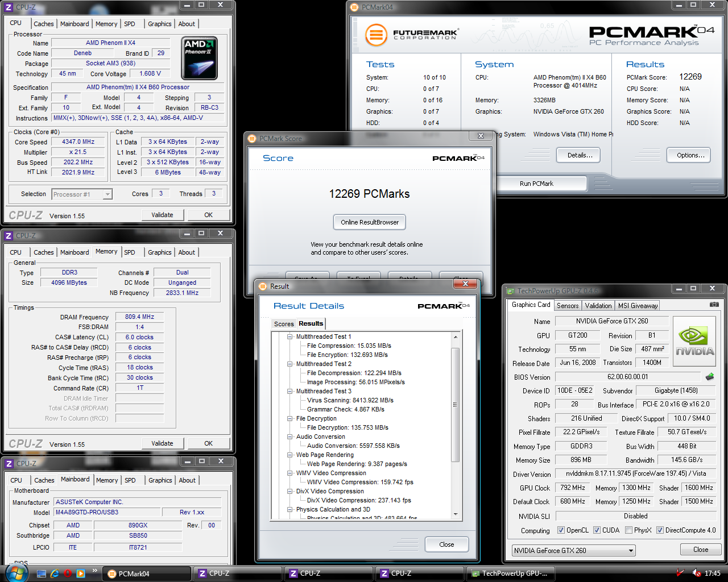Image resolution: width=728 pixels, height=582 pixels.
Task: Click the NVIDIA logo in GPU-Z
Action: pos(694,341)
